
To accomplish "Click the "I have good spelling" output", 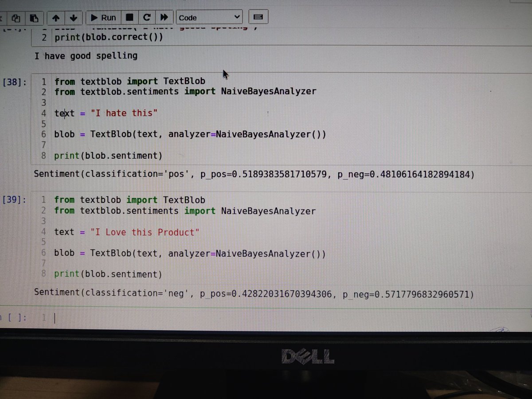I will (x=86, y=56).
